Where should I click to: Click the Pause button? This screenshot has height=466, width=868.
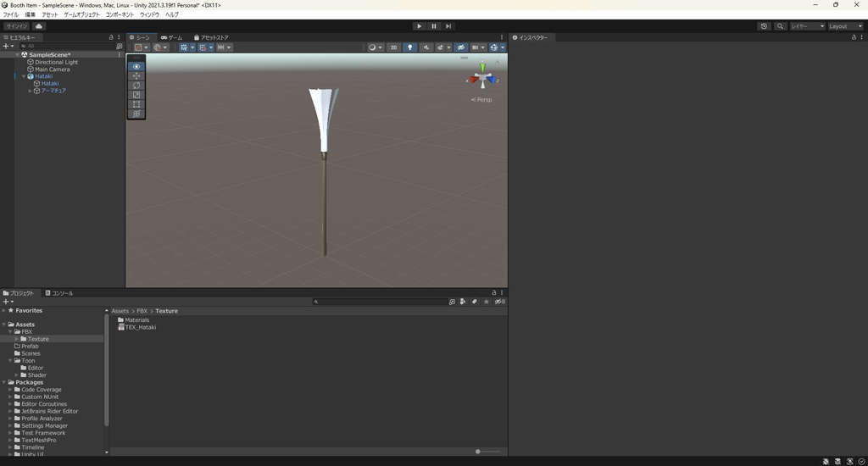tap(434, 26)
